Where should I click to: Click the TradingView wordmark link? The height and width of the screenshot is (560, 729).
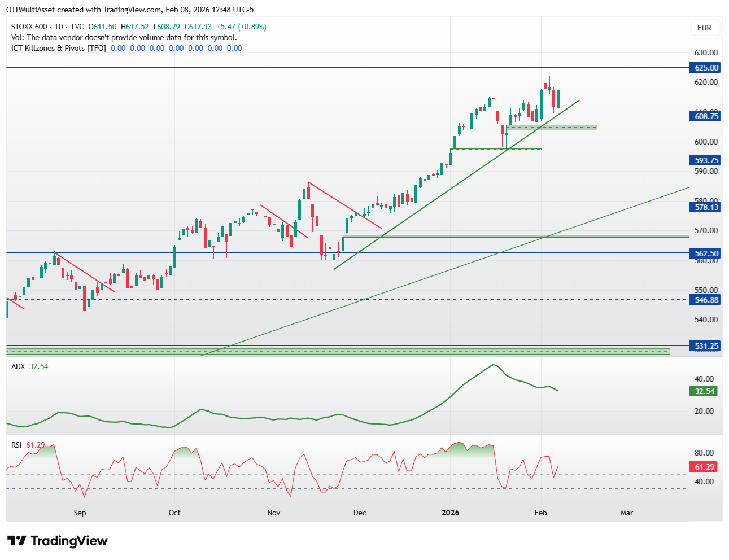pos(69,541)
